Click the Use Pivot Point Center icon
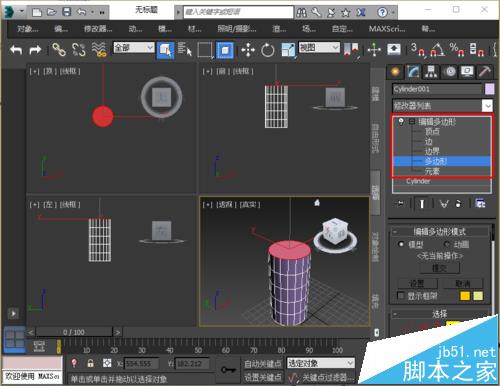 (x=352, y=50)
